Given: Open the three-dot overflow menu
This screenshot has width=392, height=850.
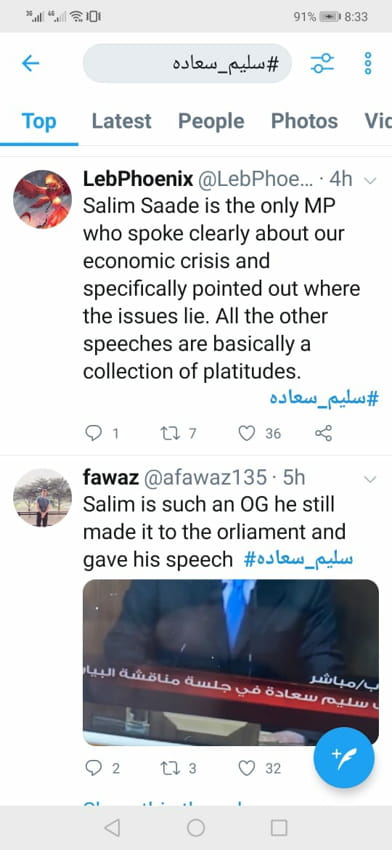Looking at the screenshot, I should (x=368, y=63).
